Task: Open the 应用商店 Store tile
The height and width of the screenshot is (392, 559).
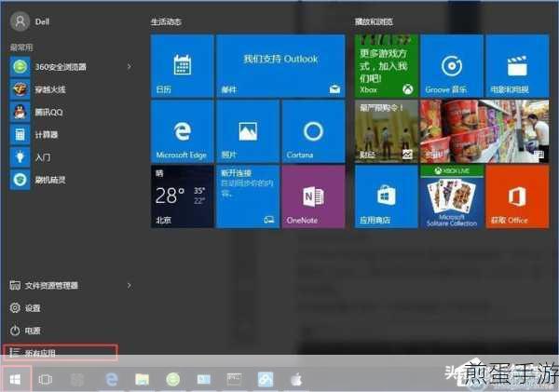Action: [x=386, y=196]
